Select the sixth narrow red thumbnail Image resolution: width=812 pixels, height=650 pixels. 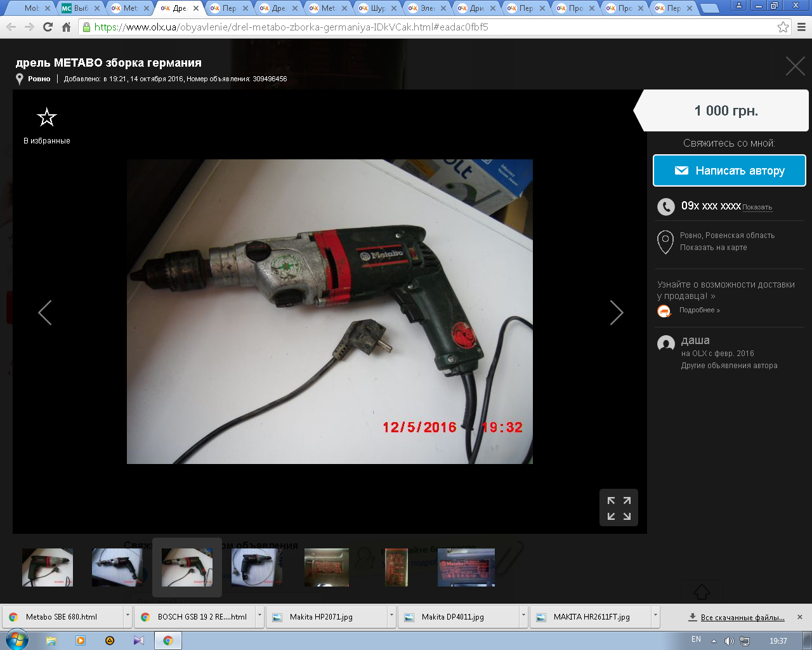point(396,567)
